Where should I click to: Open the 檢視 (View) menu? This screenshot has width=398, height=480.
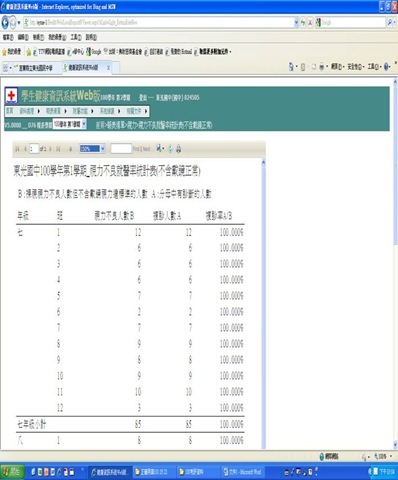point(38,37)
